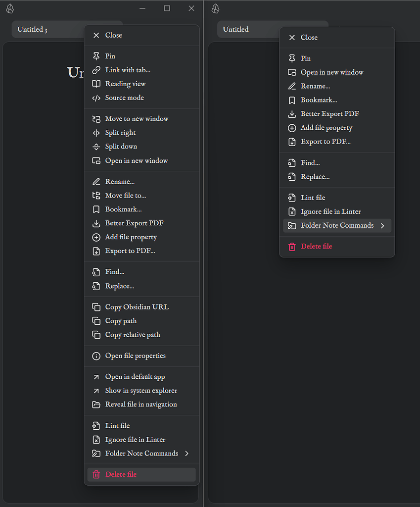Click the Split down icon
The width and height of the screenshot is (420, 507).
tap(96, 147)
